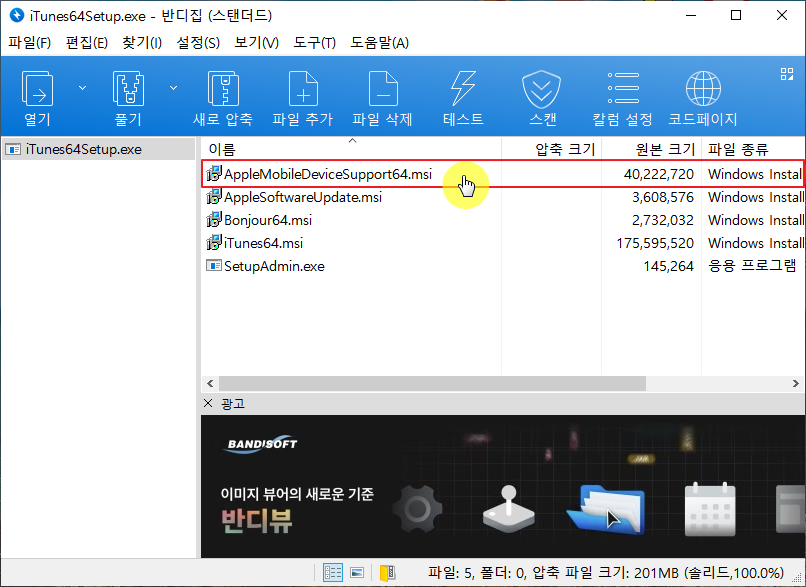Expand the 풀기 dropdown arrow

(174, 88)
